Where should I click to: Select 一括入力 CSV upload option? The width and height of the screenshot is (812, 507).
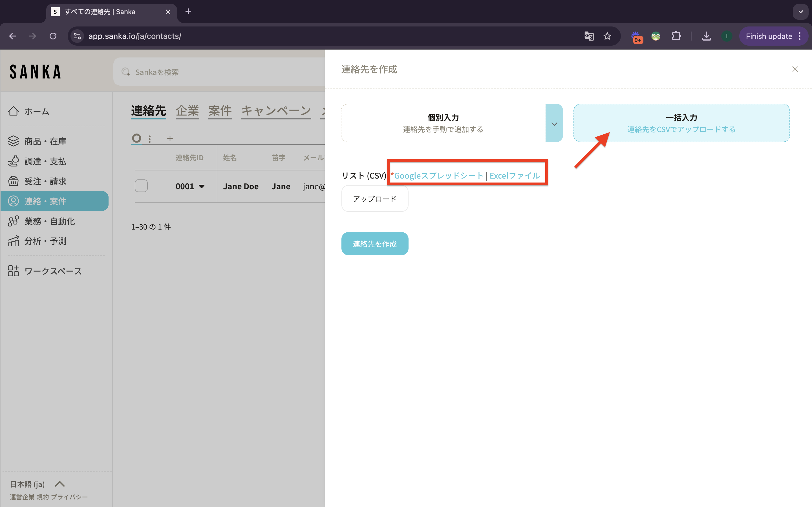click(x=681, y=123)
